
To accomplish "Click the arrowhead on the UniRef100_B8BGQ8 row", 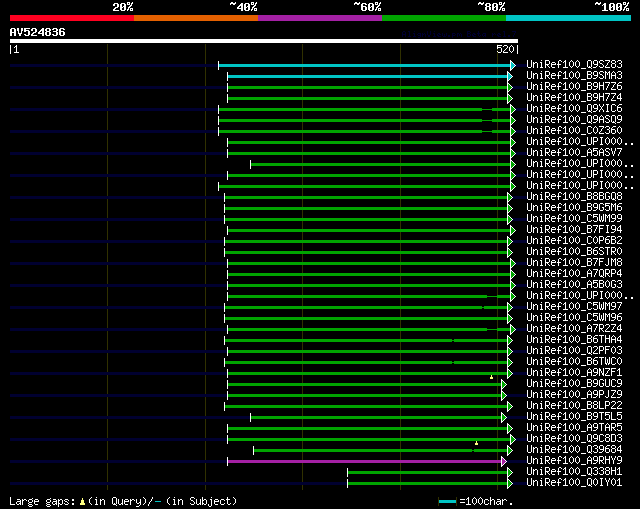I will (510, 198).
